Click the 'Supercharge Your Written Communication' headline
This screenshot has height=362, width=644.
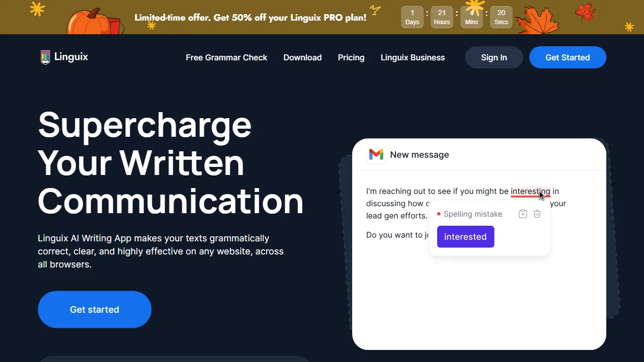click(x=171, y=162)
